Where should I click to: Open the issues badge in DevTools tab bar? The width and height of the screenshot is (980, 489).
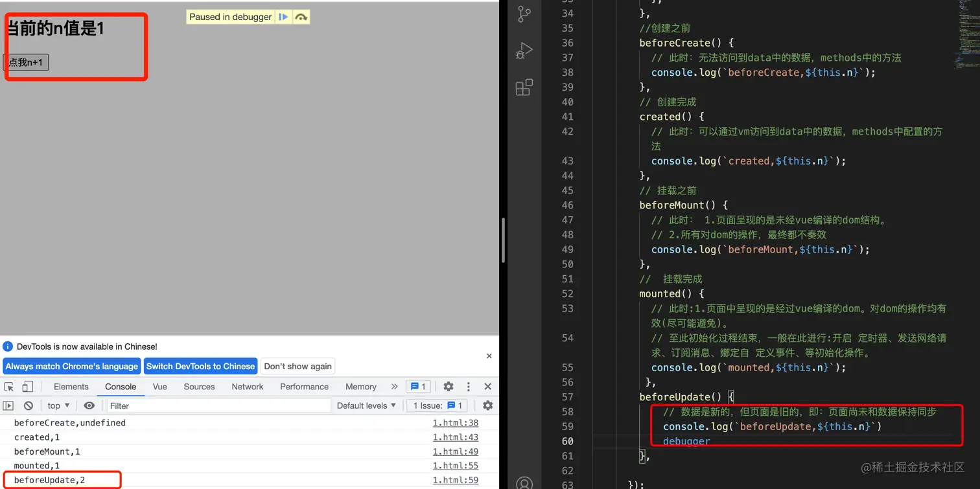[x=418, y=387]
